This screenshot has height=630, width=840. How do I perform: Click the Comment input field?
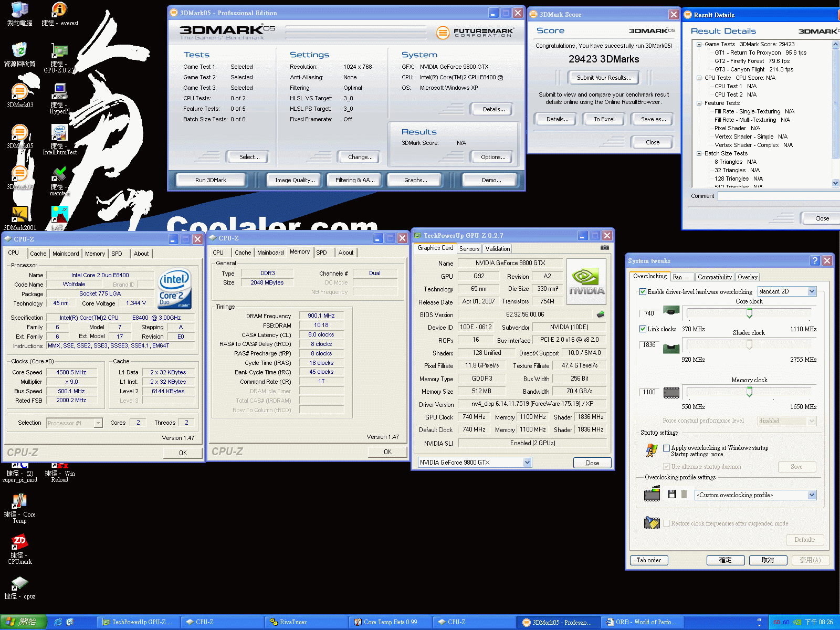pyautogui.click(x=779, y=196)
